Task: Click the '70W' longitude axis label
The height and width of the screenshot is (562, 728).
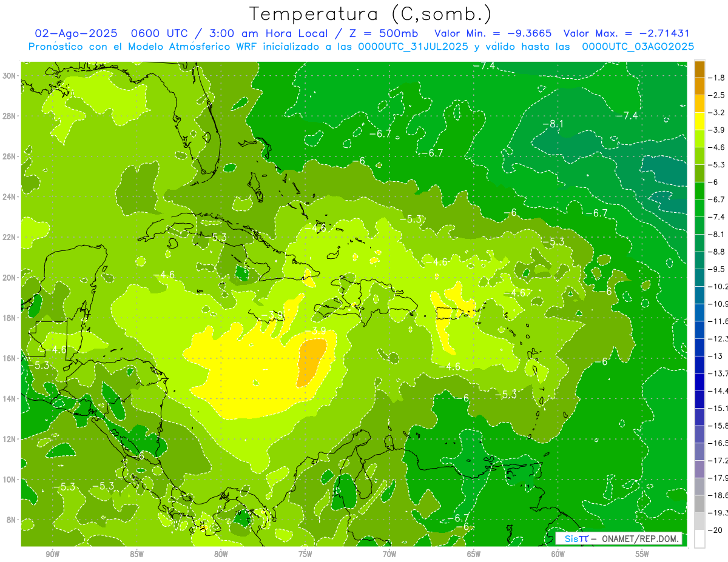Action: [389, 554]
